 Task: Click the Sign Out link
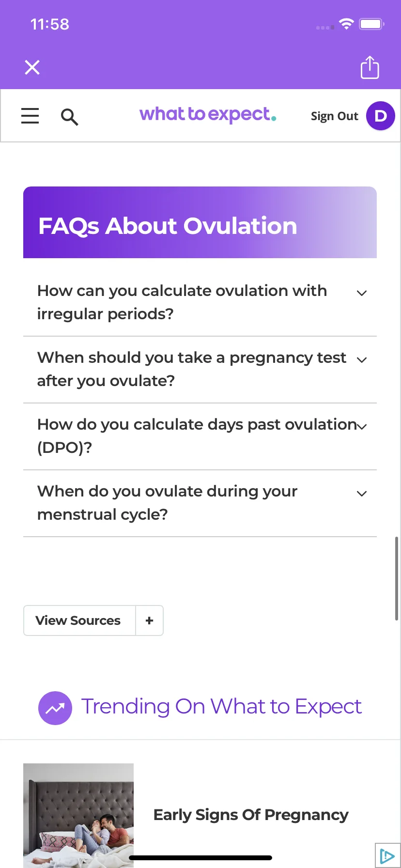coord(334,116)
